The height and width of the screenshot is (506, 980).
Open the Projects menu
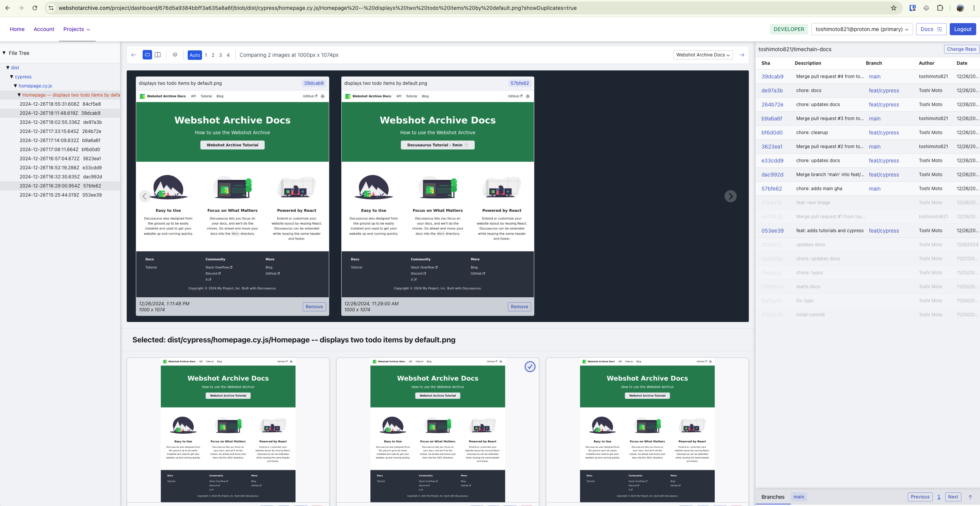(77, 29)
